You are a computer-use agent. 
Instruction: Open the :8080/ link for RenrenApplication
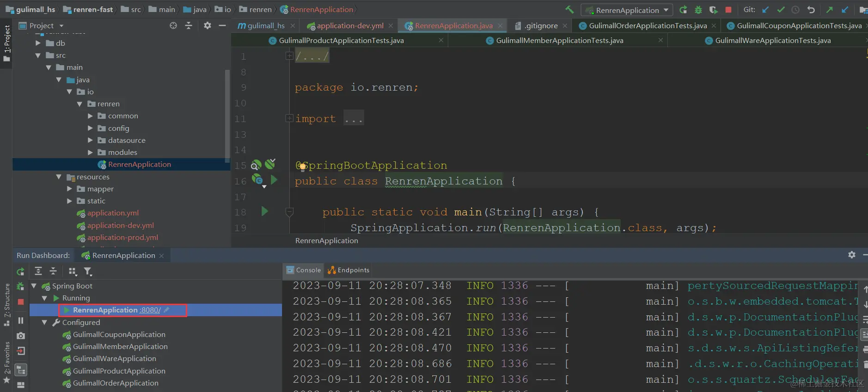[x=150, y=310]
